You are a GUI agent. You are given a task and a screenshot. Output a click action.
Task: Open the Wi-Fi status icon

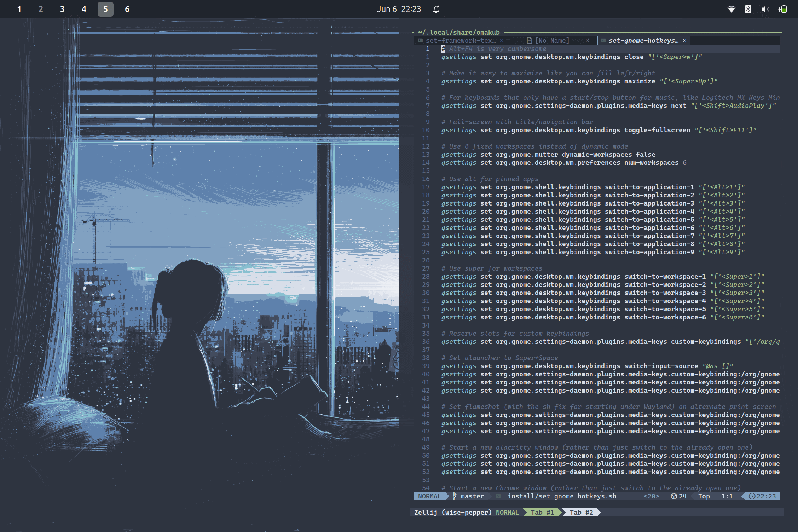point(731,9)
